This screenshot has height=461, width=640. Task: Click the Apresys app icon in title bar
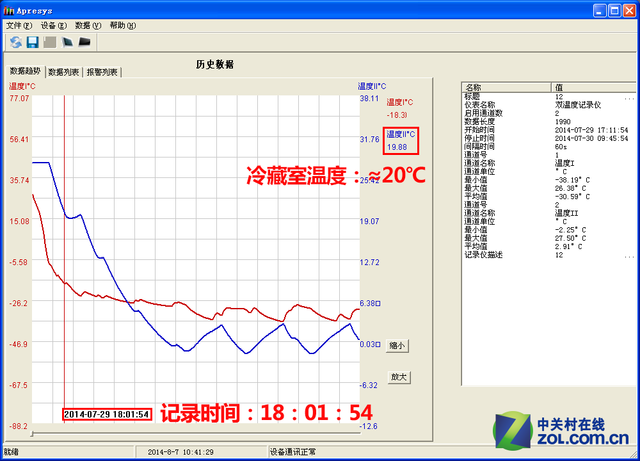coord(9,11)
